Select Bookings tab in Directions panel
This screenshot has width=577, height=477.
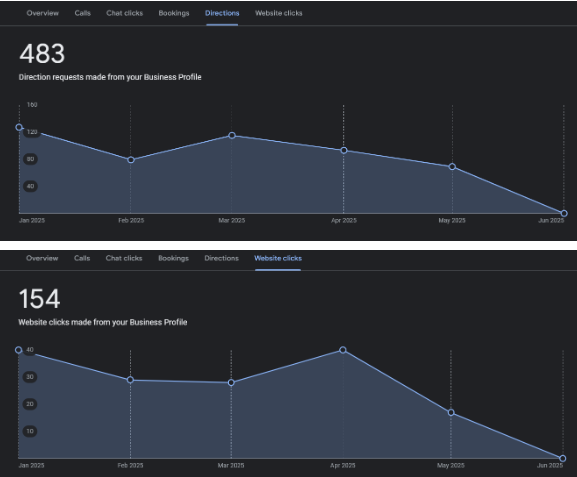click(x=174, y=13)
